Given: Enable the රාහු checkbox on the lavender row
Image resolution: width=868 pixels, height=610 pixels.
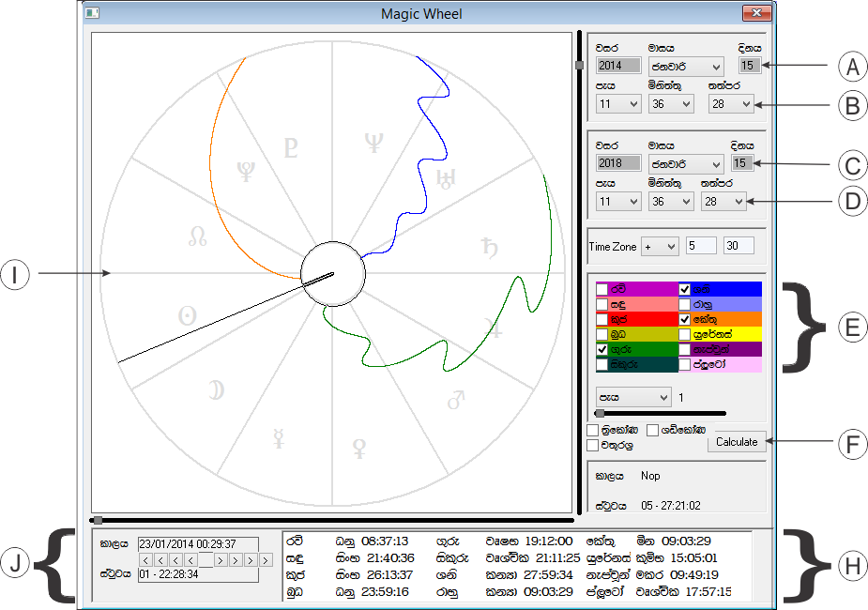Looking at the screenshot, I should tap(685, 304).
